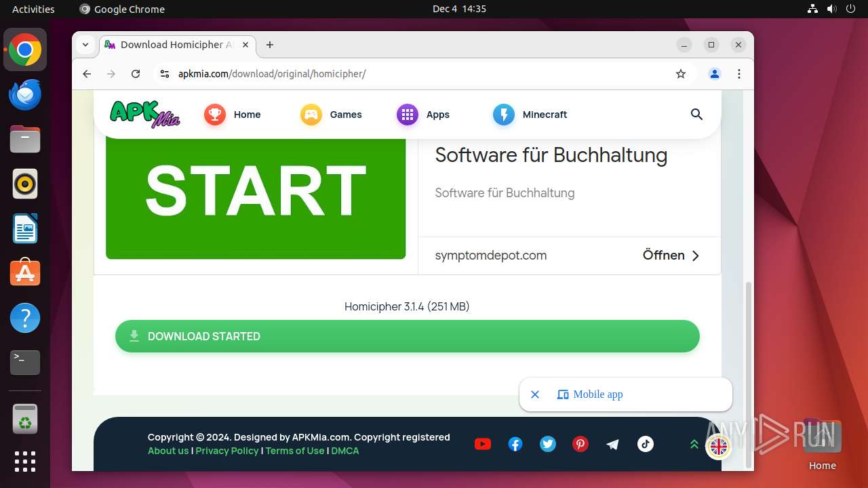Screen dimensions: 868x488
Task: Open Rhythmbox from the dock
Action: [25, 184]
